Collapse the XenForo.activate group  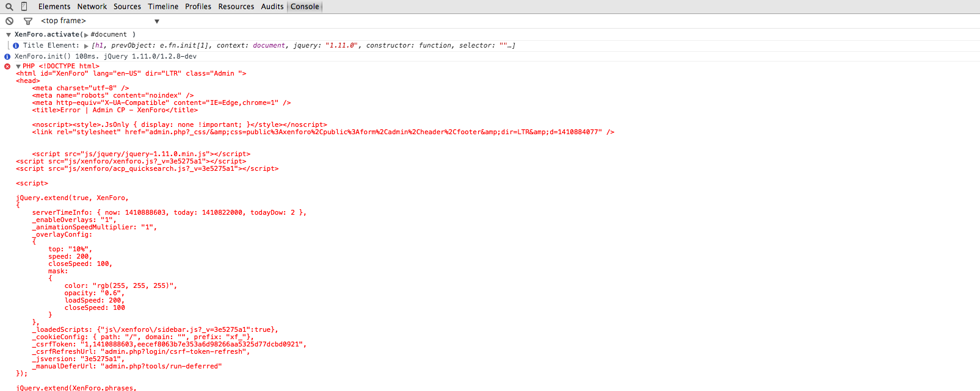tap(9, 35)
